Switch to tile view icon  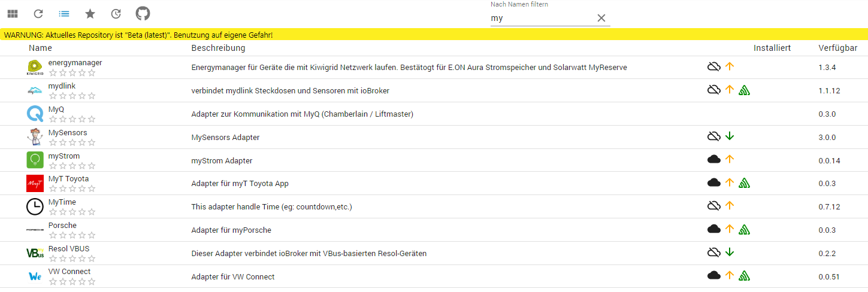[x=13, y=13]
